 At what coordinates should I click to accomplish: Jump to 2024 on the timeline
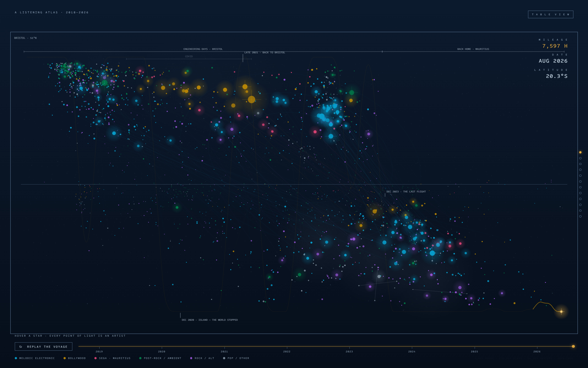[x=412, y=351]
